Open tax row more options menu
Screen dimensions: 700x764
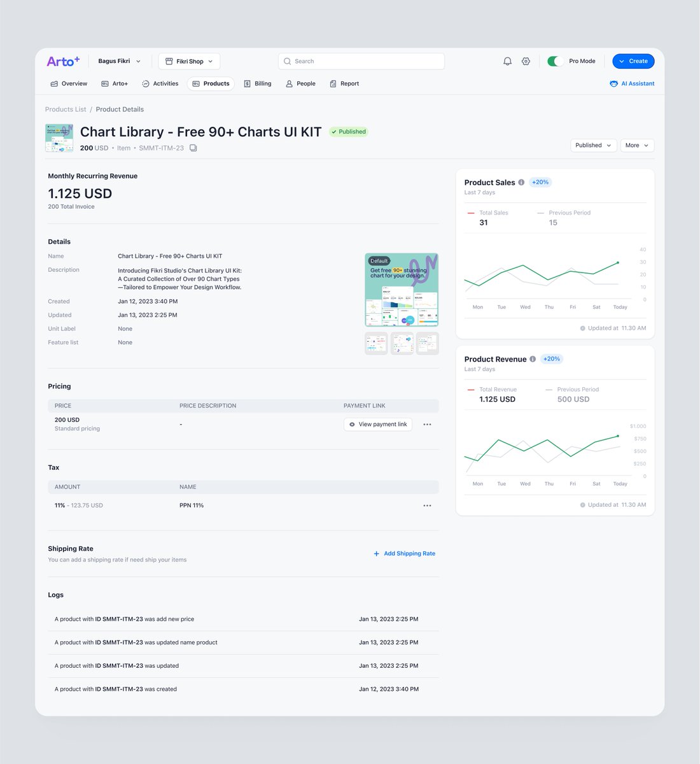point(427,506)
